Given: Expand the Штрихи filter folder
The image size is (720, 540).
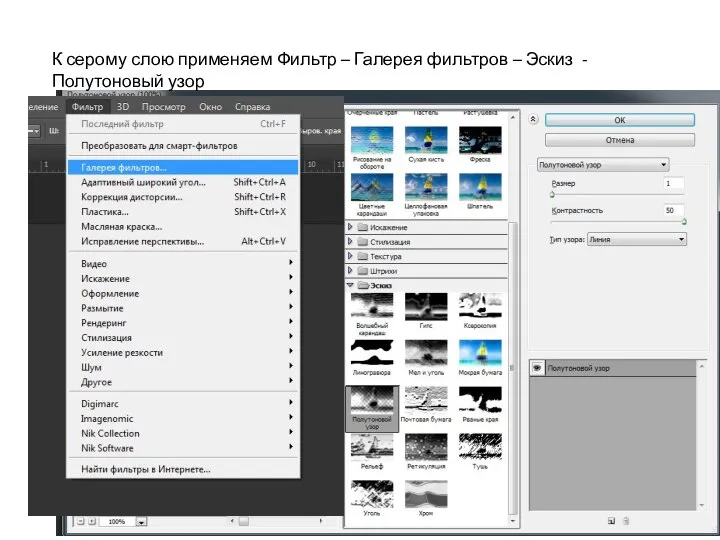Looking at the screenshot, I should (x=350, y=271).
